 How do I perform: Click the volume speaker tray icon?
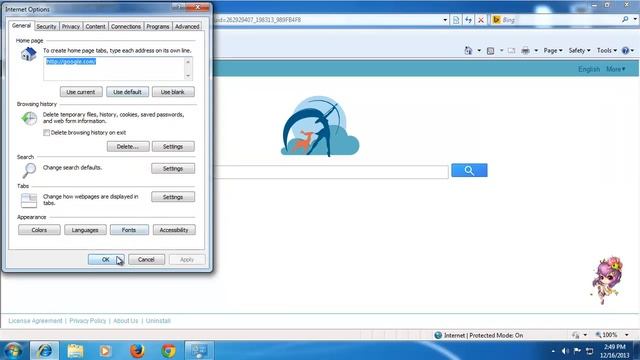pos(565,351)
